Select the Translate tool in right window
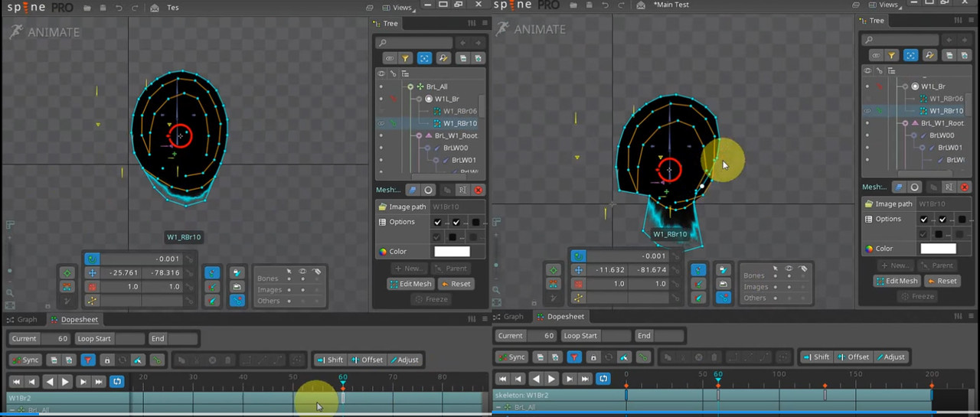 579,270
